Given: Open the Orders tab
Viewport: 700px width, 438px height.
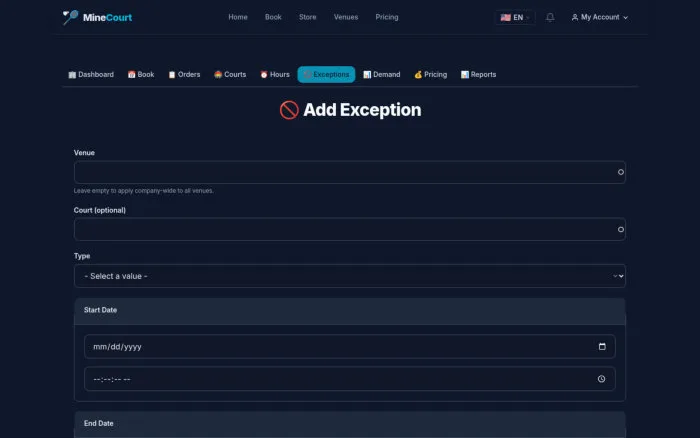Looking at the screenshot, I should point(184,75).
